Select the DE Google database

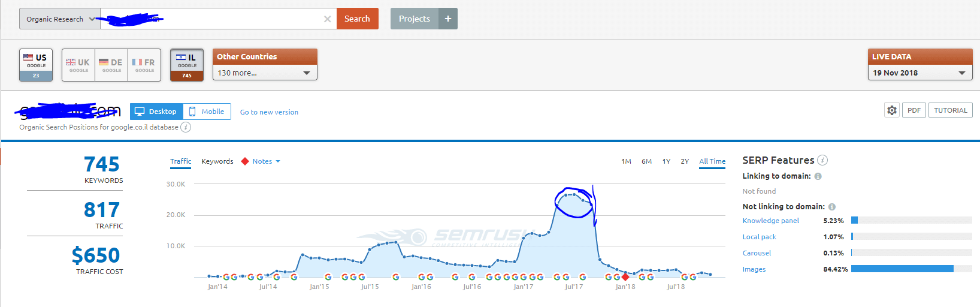[x=111, y=65]
